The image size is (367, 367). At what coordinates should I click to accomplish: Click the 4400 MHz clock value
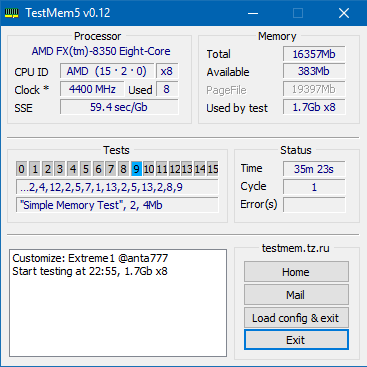92,89
